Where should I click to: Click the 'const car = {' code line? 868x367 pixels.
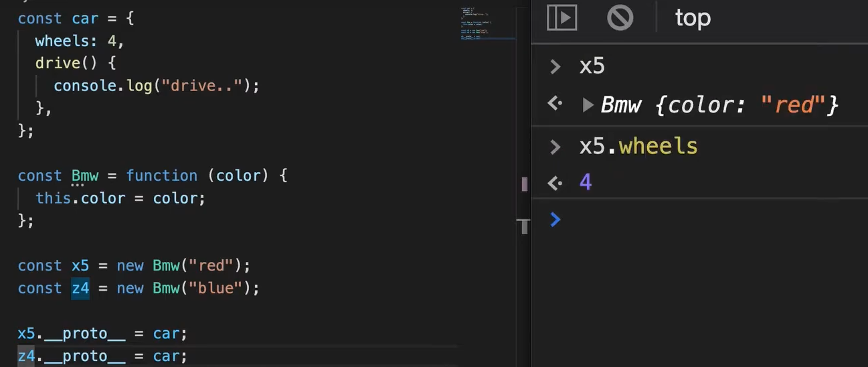tap(76, 18)
